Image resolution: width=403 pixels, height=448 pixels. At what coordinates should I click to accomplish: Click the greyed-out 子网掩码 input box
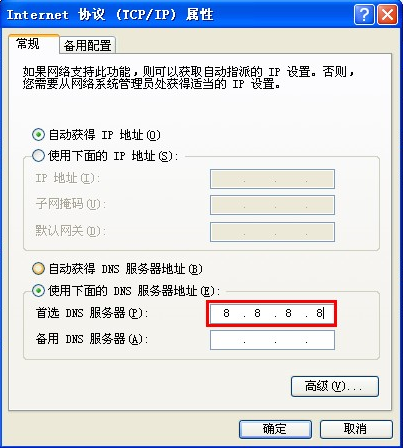(272, 205)
